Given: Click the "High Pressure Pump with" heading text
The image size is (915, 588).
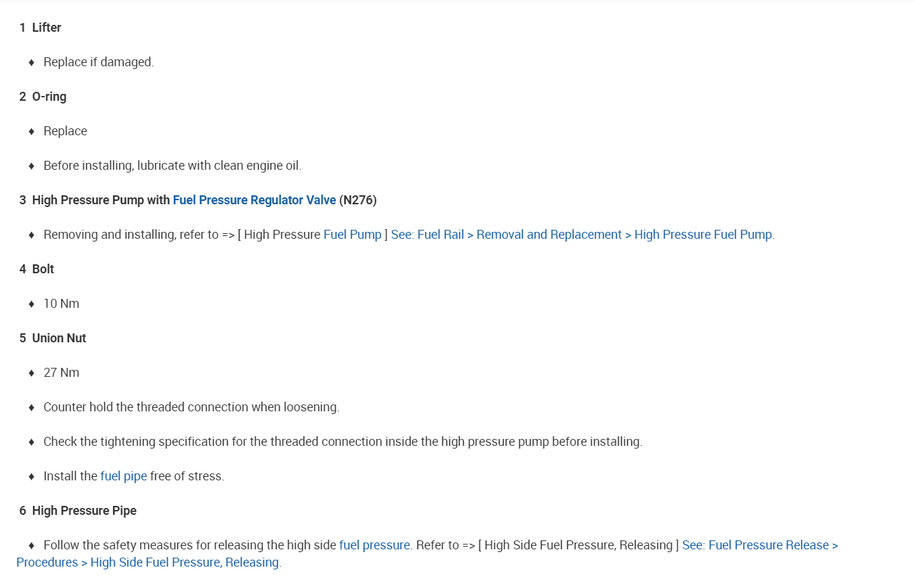Looking at the screenshot, I should 101,200.
